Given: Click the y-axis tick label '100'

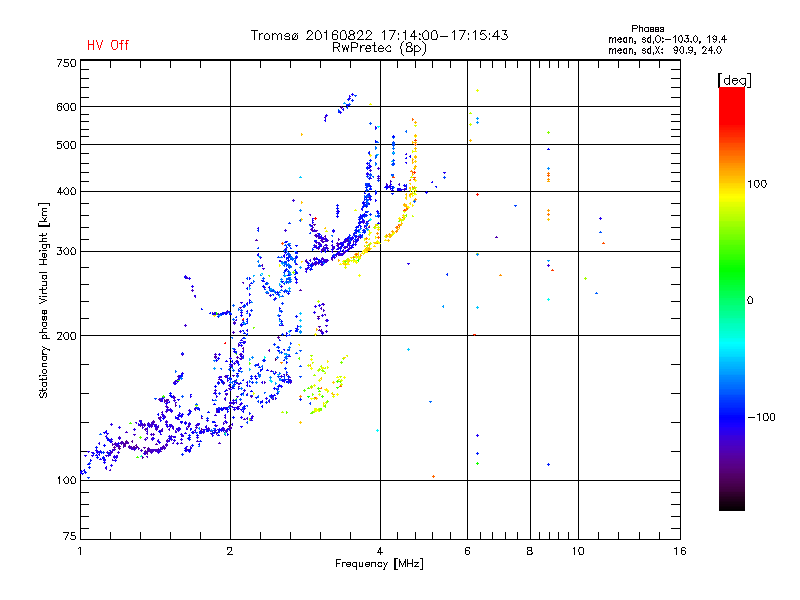Looking at the screenshot, I should click(x=66, y=481).
